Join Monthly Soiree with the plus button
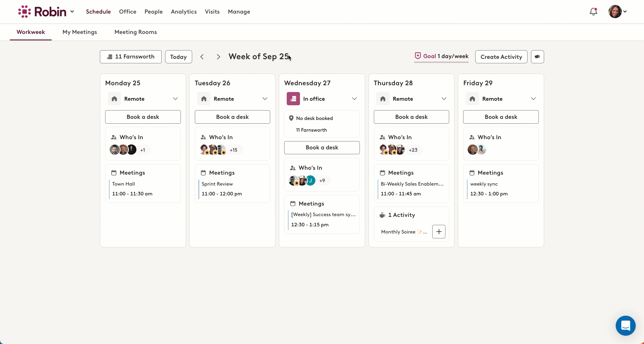Image resolution: width=644 pixels, height=344 pixels. click(439, 232)
